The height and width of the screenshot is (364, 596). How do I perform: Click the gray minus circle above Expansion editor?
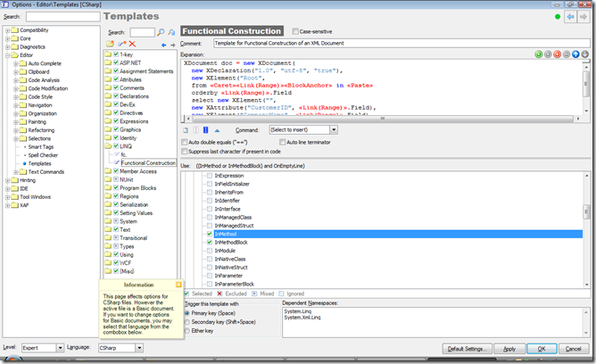coord(567,54)
